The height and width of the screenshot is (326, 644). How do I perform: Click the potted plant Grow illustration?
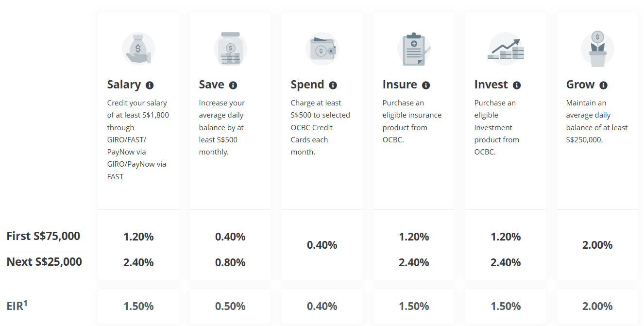tap(597, 49)
